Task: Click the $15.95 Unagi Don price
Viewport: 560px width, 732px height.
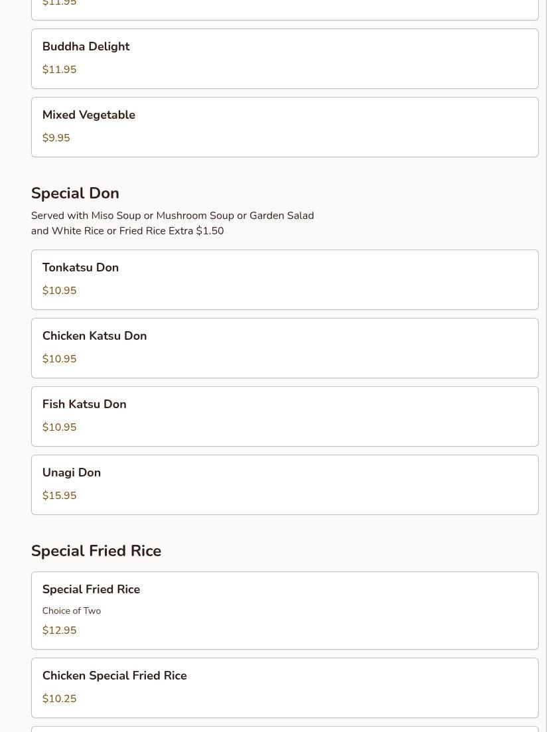Action: click(x=59, y=496)
